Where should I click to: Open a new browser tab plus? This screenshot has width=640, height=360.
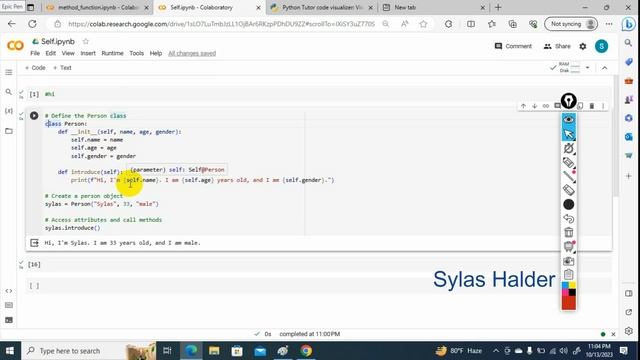click(498, 7)
